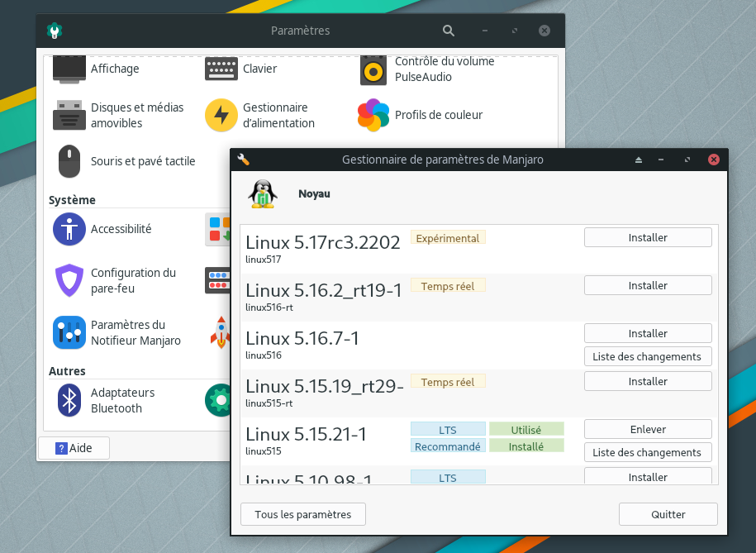
Task: View Liste des changements for Linux 5.15.21-1
Action: point(648,452)
